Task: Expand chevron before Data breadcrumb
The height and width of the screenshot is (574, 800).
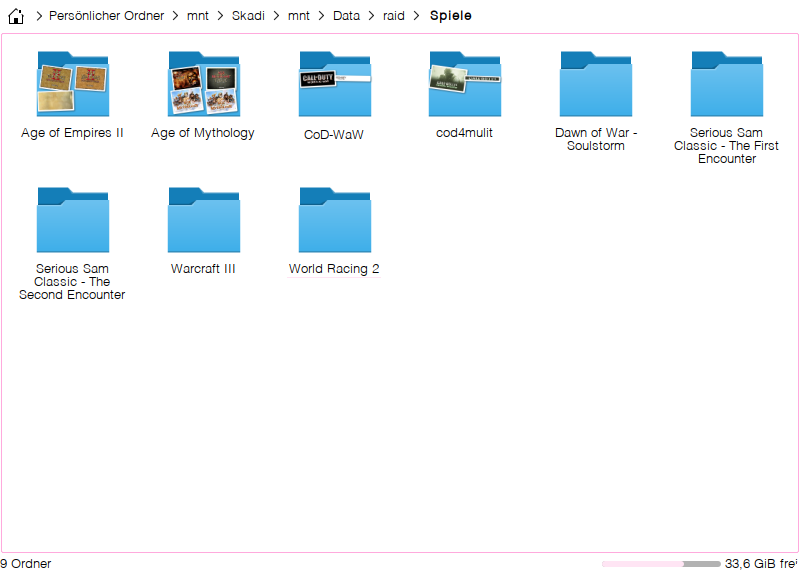Action: [321, 16]
